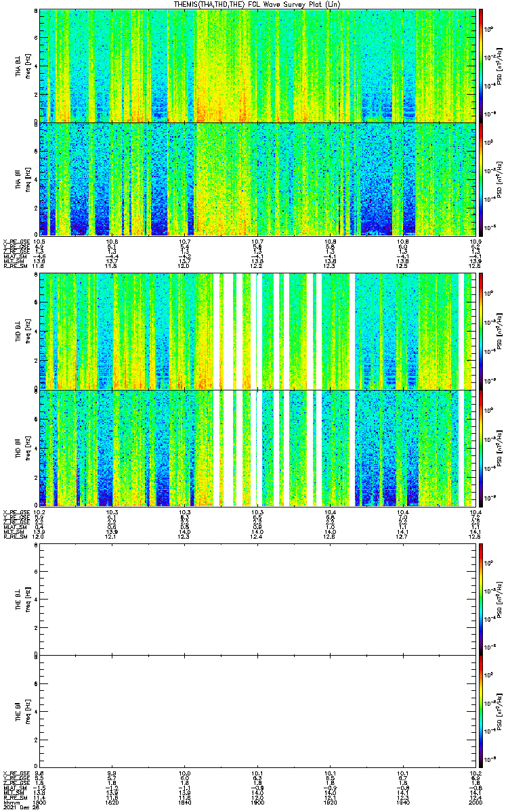Click the THE B-parallel PSD color bar
The image size is (508, 812).
[x=481, y=711]
